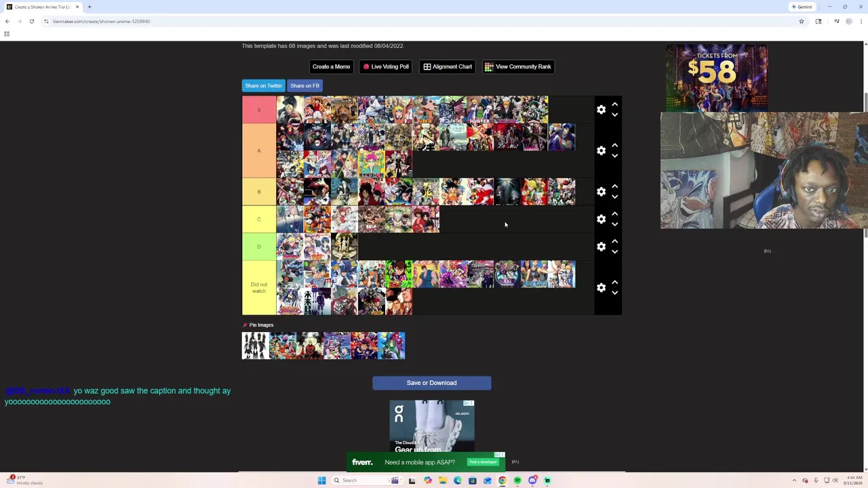
Task: Bookmark this page with star icon
Action: pos(801,21)
